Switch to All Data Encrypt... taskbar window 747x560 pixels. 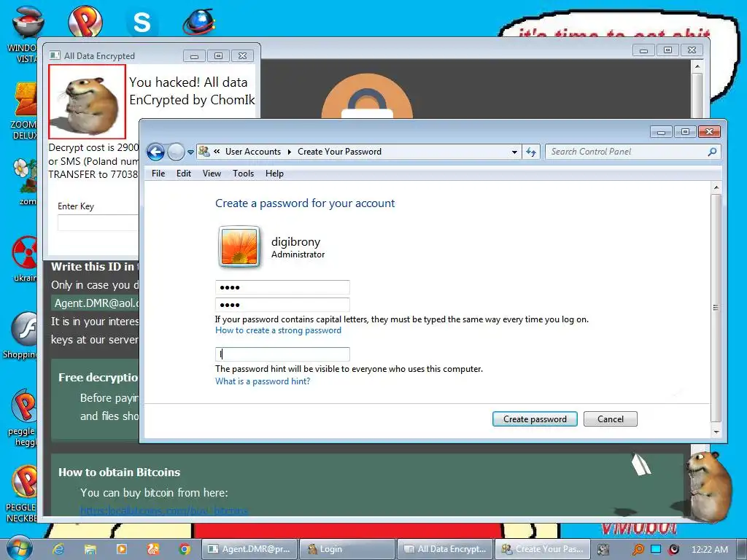click(445, 549)
